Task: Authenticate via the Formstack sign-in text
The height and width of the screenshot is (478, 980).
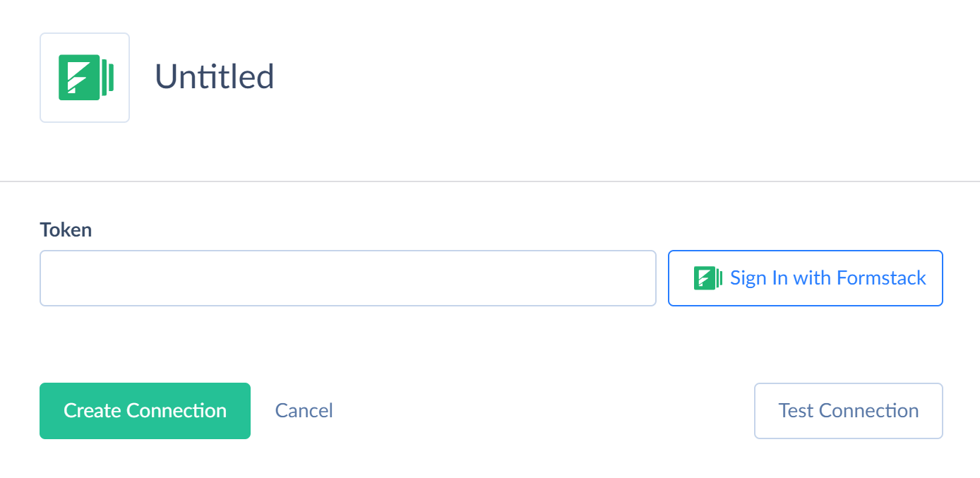Action: [827, 278]
